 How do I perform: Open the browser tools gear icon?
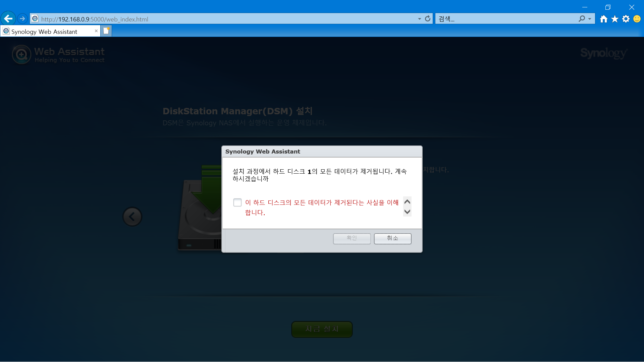[x=626, y=19]
